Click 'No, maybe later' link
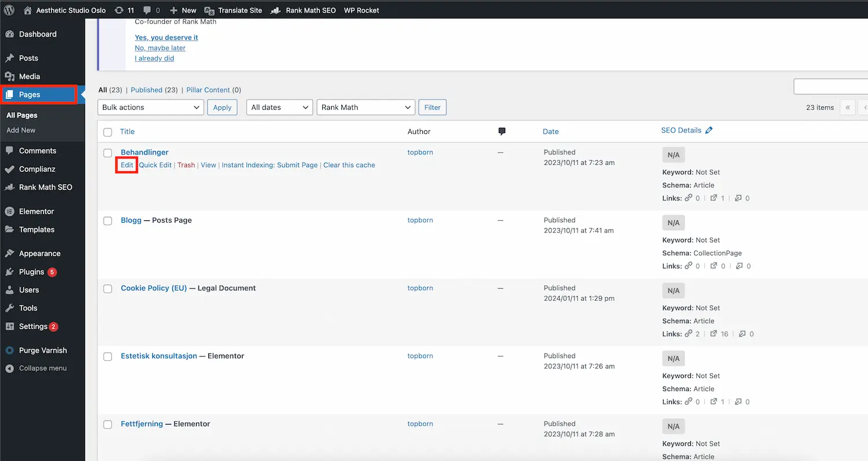 [160, 48]
